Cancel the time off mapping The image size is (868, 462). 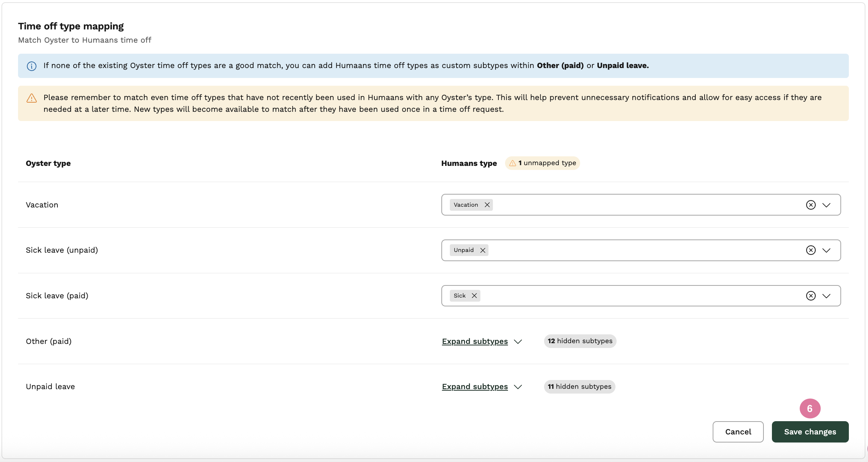click(738, 432)
